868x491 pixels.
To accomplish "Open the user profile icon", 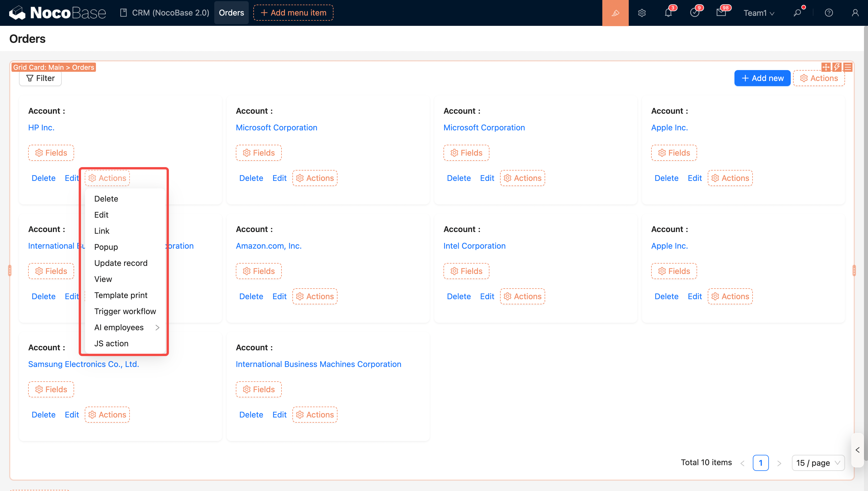I will click(855, 13).
